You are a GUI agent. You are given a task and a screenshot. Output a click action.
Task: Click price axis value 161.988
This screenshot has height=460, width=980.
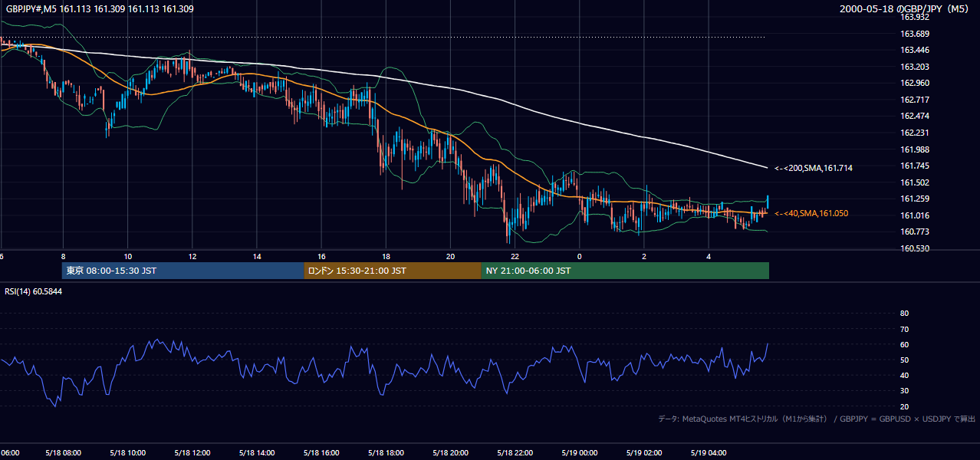915,149
